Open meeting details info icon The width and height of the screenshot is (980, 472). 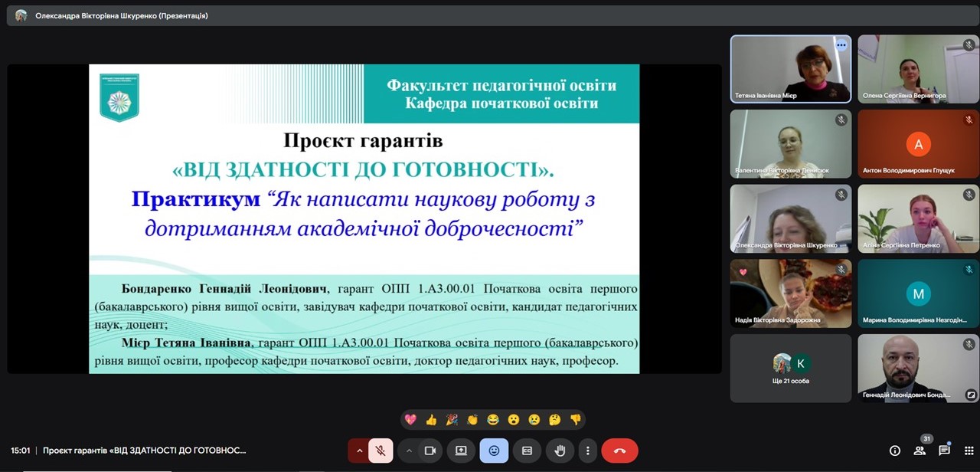point(894,451)
